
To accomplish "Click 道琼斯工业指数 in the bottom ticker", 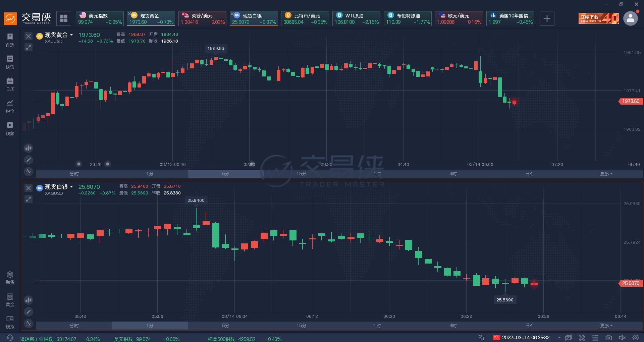I will tap(37, 339).
